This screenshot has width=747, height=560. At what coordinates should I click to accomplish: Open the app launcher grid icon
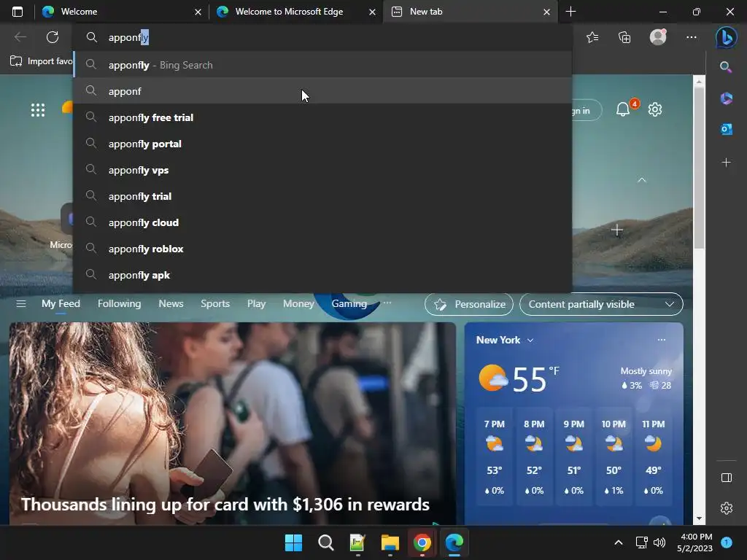38,110
